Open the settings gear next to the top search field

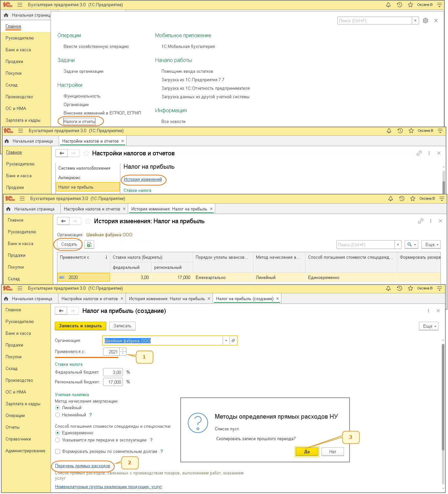pyautogui.click(x=426, y=21)
